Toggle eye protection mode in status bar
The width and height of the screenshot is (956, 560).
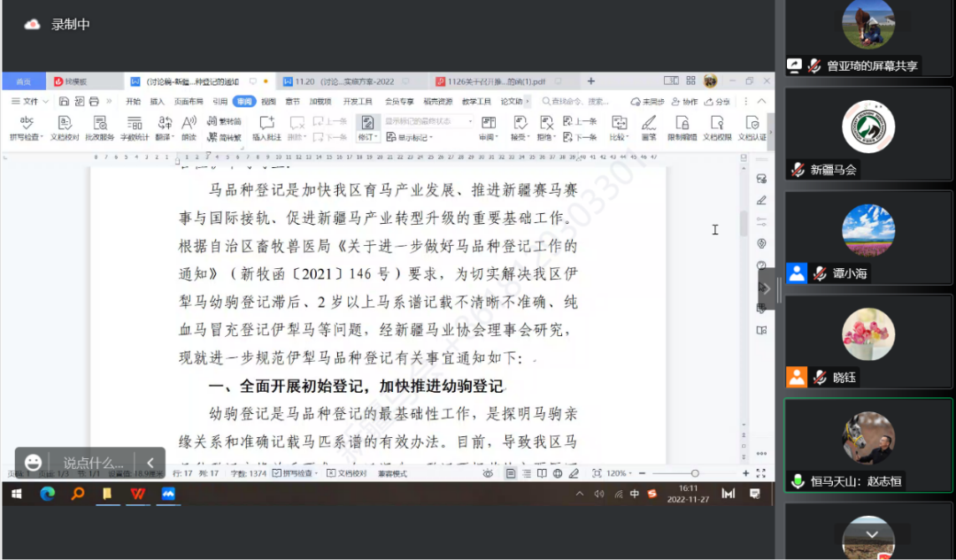(488, 473)
